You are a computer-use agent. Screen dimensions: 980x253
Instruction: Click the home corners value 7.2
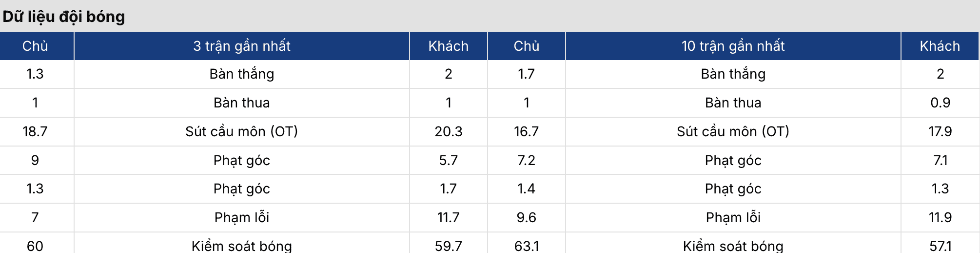(x=527, y=160)
